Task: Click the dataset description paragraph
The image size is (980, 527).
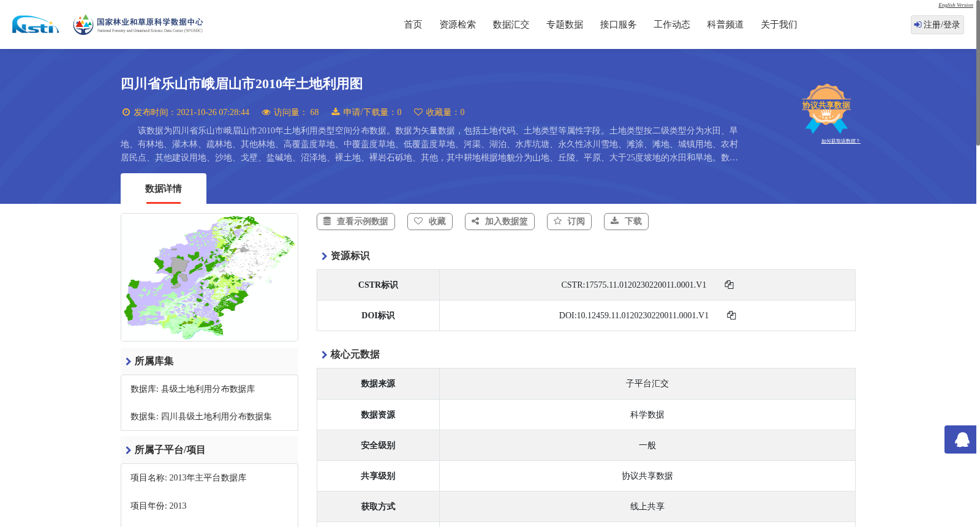Action: point(429,144)
